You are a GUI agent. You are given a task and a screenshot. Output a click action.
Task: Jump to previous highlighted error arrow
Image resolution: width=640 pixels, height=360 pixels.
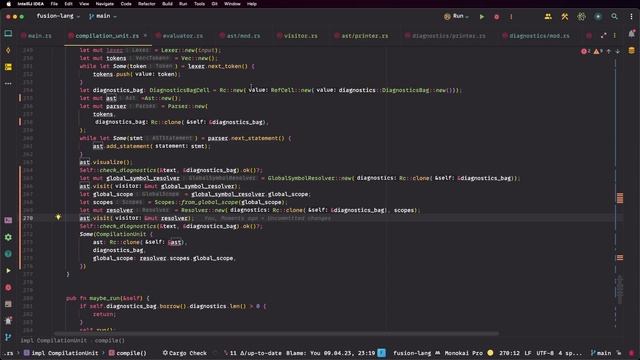point(609,51)
